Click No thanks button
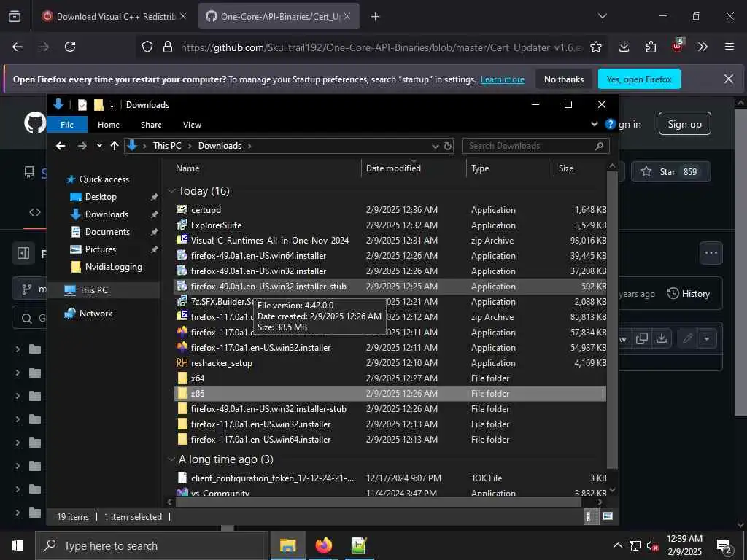The height and width of the screenshot is (560, 747). click(x=564, y=79)
